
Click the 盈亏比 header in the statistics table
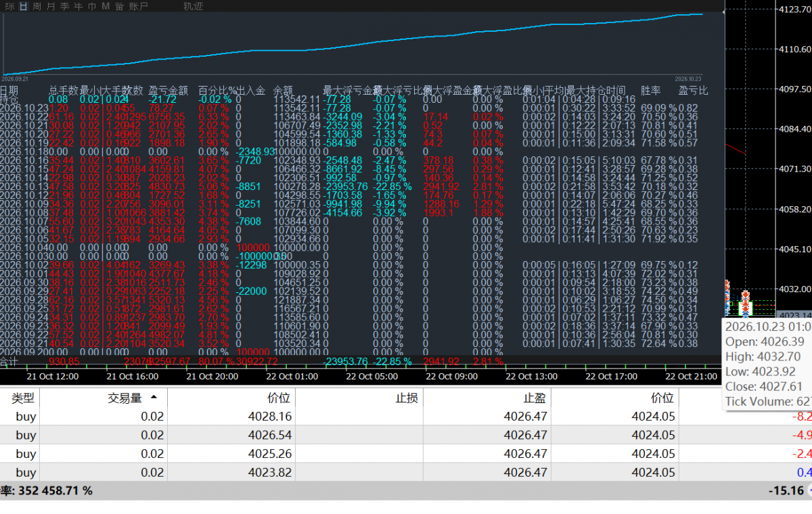click(x=694, y=91)
